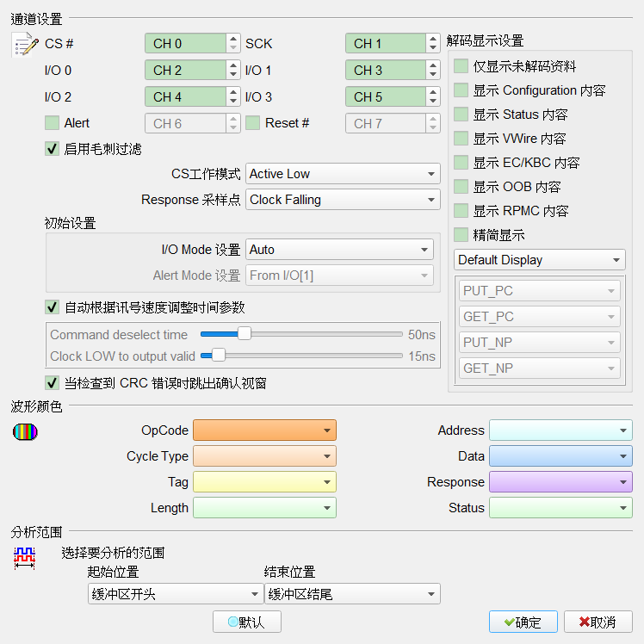Open 起始位置 缓冲区开头 dropdown
Viewport: 644px width, 644px height.
tap(176, 594)
